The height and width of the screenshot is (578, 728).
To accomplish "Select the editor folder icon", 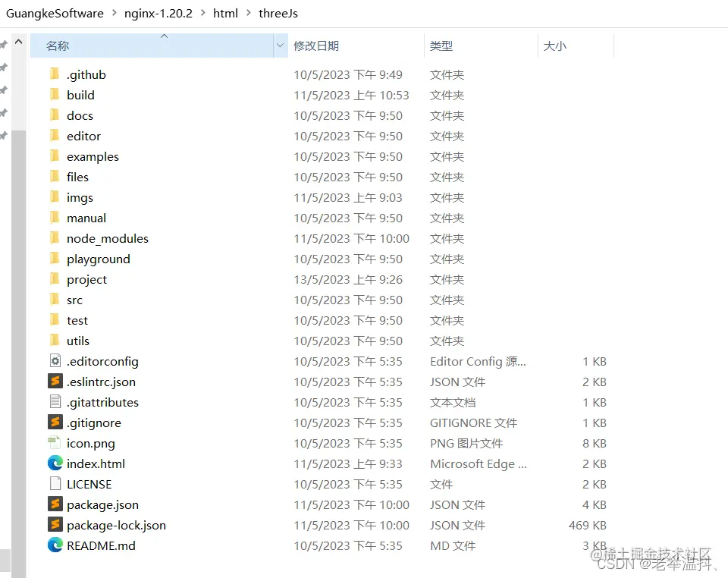I will tap(55, 135).
